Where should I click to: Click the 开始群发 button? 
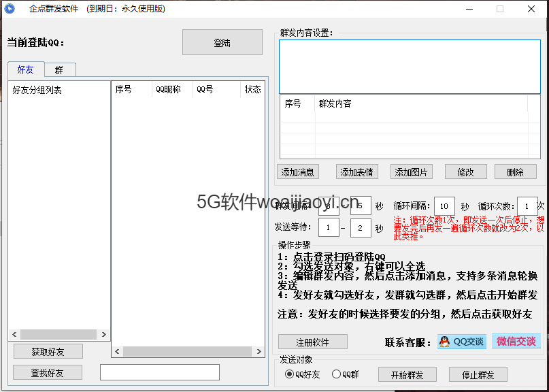point(407,374)
